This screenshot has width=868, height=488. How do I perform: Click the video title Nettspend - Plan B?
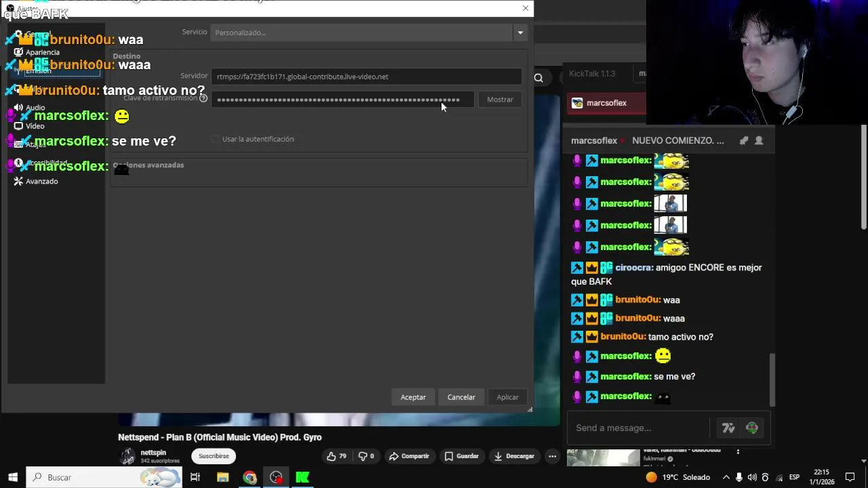pos(220,437)
